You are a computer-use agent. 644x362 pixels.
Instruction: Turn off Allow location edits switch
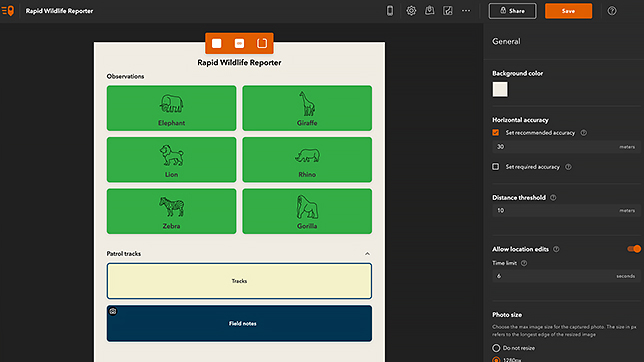634,249
